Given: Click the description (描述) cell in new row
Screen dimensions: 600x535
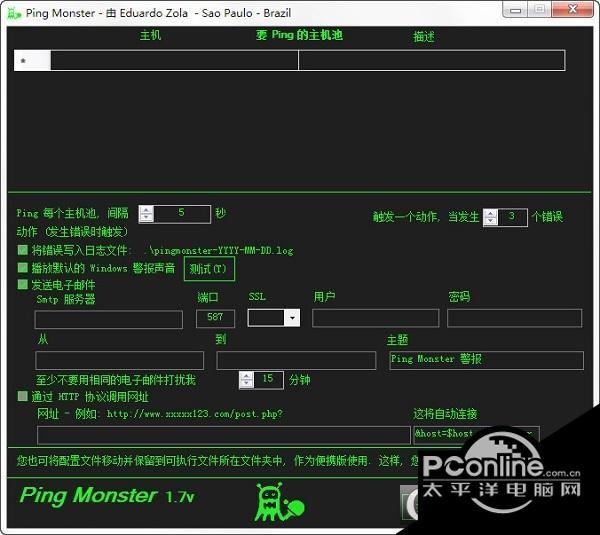Looking at the screenshot, I should [431, 60].
